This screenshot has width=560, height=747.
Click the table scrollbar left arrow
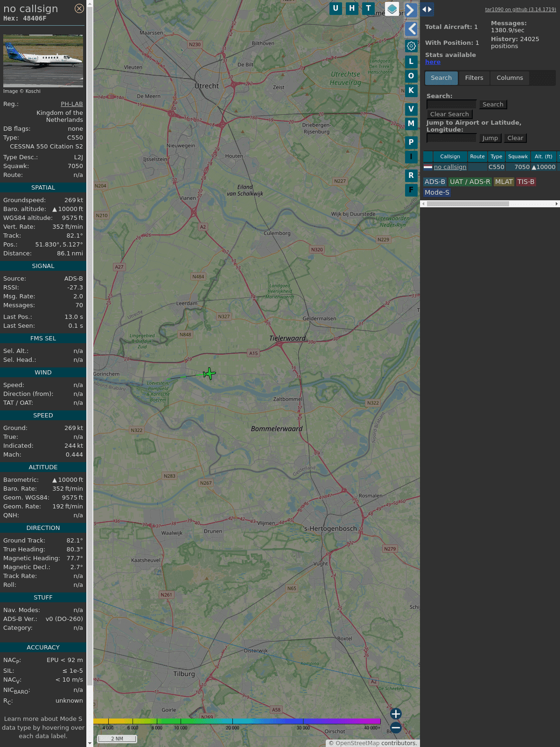(423, 204)
